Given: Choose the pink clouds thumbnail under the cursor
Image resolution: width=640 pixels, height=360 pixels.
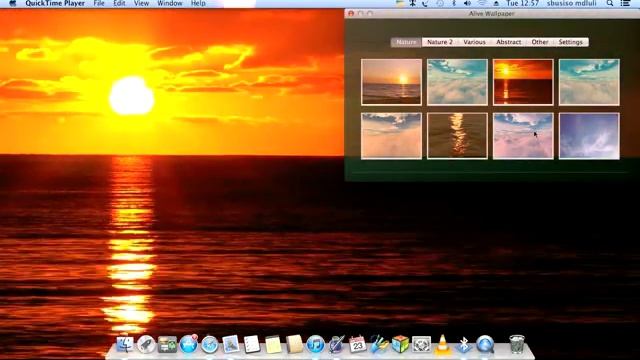Looking at the screenshot, I should tap(523, 136).
